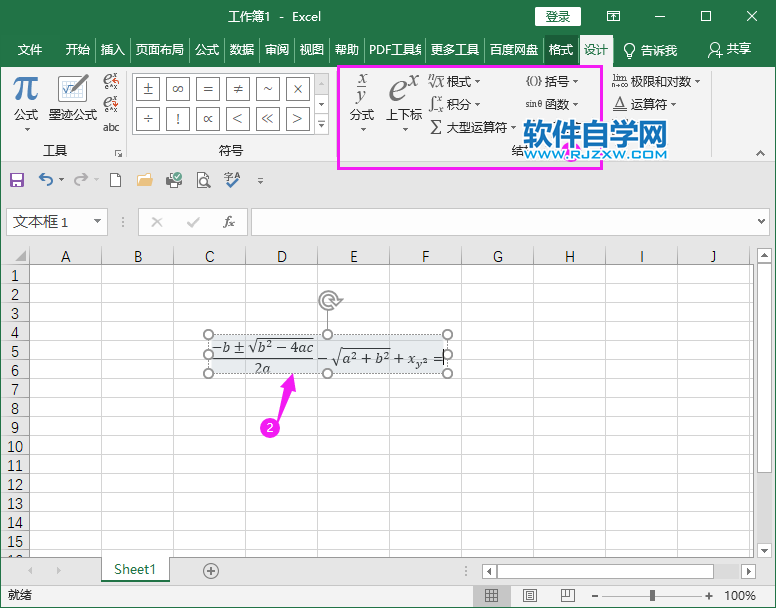The height and width of the screenshot is (608, 776).
Task: Click the 告诉我 Tell Me box
Action: [x=650, y=50]
